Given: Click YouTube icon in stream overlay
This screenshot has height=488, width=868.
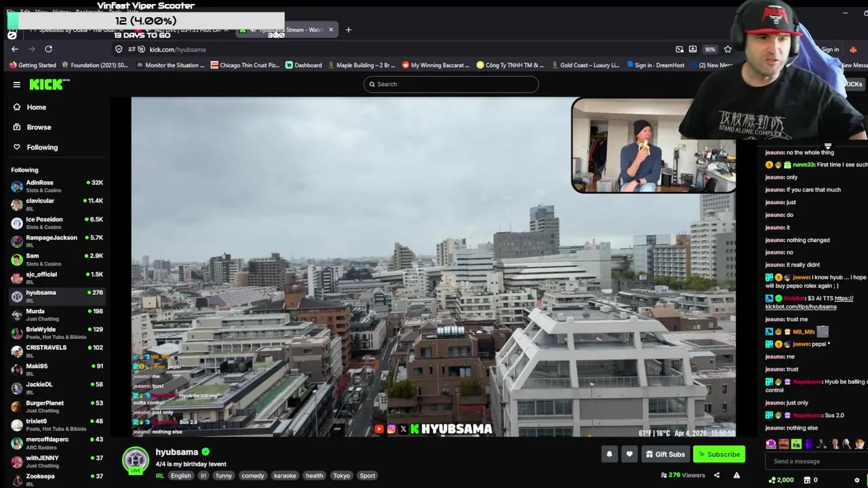Looking at the screenshot, I should (x=379, y=429).
